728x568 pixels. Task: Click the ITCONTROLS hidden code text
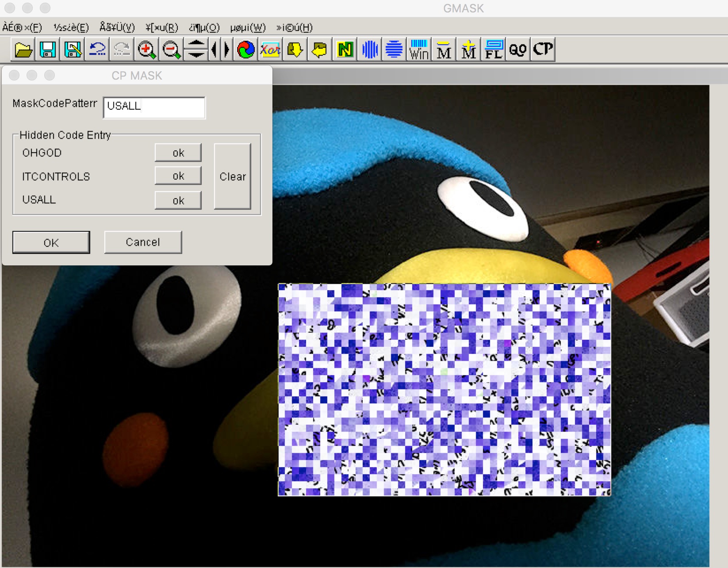pyautogui.click(x=56, y=177)
